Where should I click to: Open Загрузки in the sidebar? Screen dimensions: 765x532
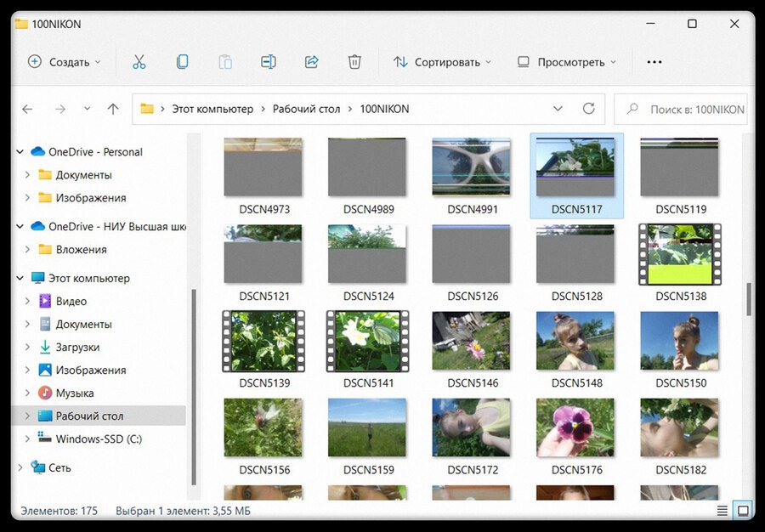point(77,347)
